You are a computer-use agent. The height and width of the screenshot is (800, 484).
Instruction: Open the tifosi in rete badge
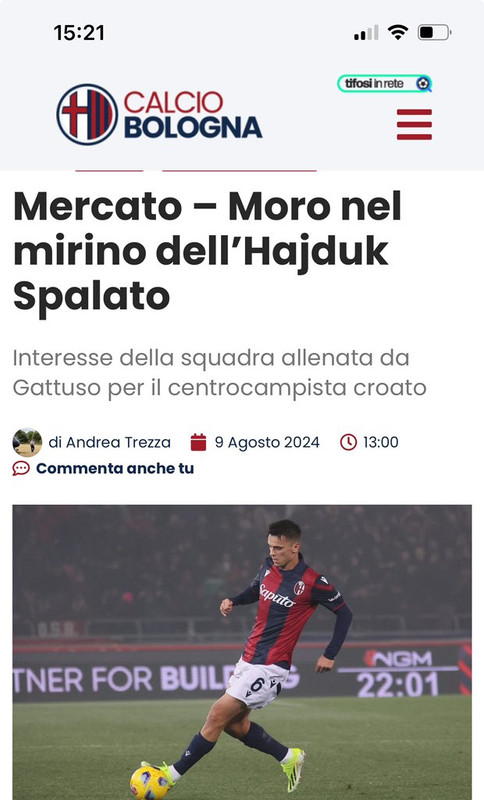[x=385, y=83]
